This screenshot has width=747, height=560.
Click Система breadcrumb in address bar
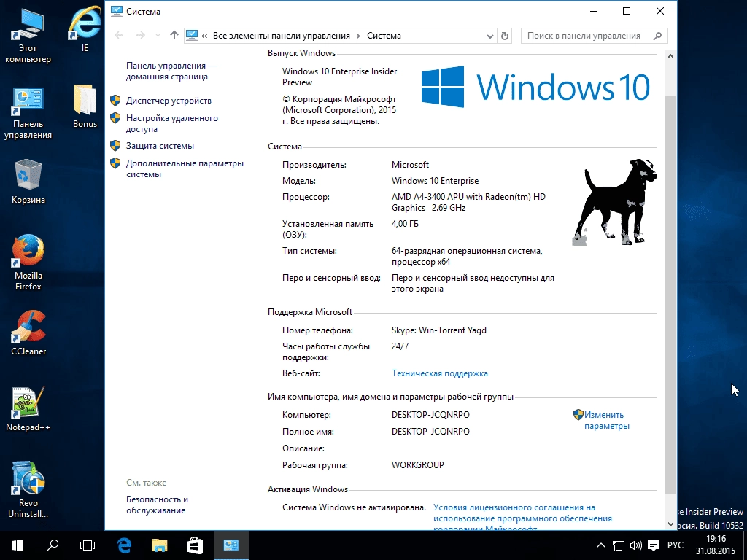384,36
